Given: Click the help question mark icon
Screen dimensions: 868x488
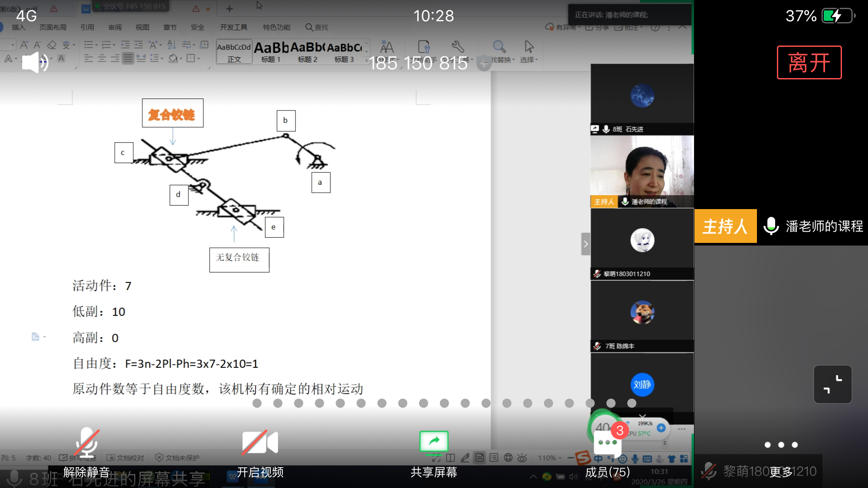Looking at the screenshot, I should coord(655,27).
